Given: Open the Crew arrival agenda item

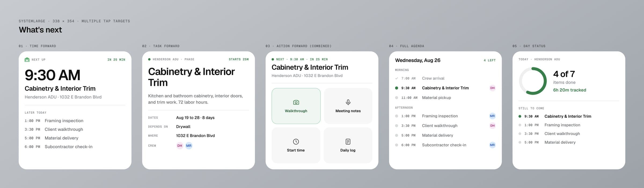Looking at the screenshot, I should coord(445,78).
